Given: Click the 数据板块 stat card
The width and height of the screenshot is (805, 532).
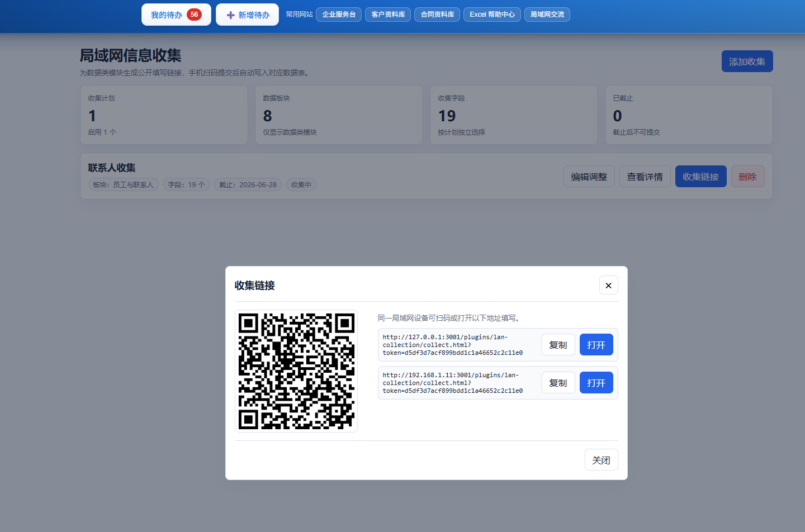Looking at the screenshot, I should pyautogui.click(x=339, y=115).
